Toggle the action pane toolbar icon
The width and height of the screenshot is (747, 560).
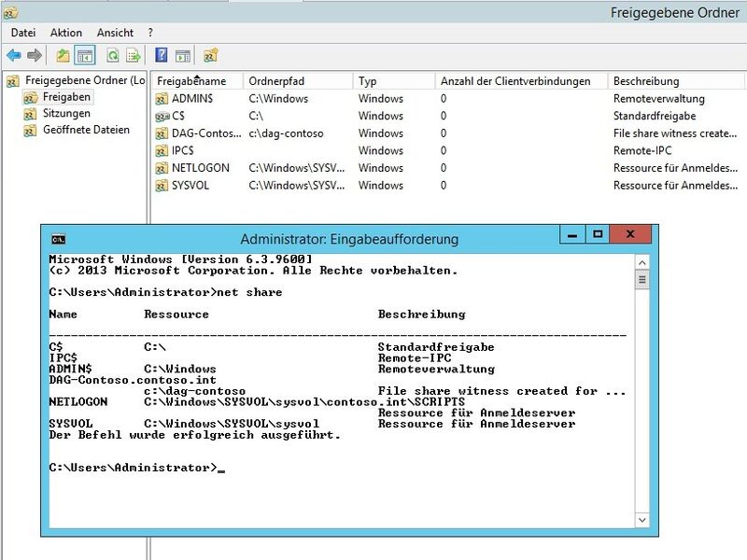click(x=182, y=56)
